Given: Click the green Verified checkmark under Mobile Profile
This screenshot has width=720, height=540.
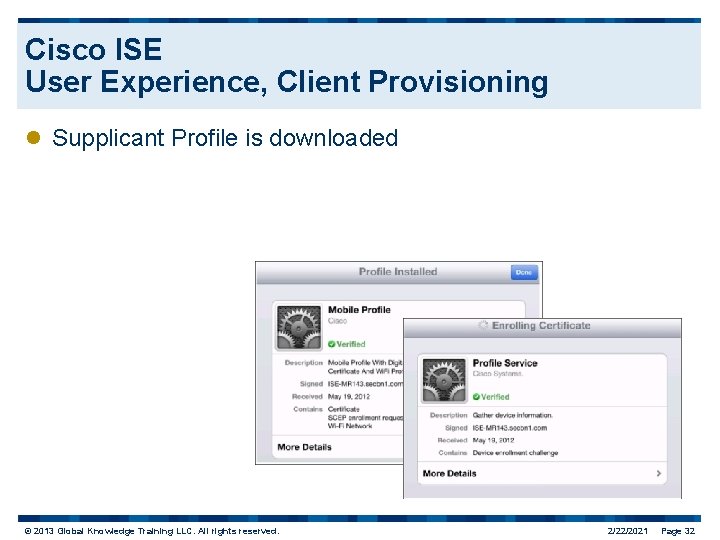Looking at the screenshot, I should click(x=332, y=344).
